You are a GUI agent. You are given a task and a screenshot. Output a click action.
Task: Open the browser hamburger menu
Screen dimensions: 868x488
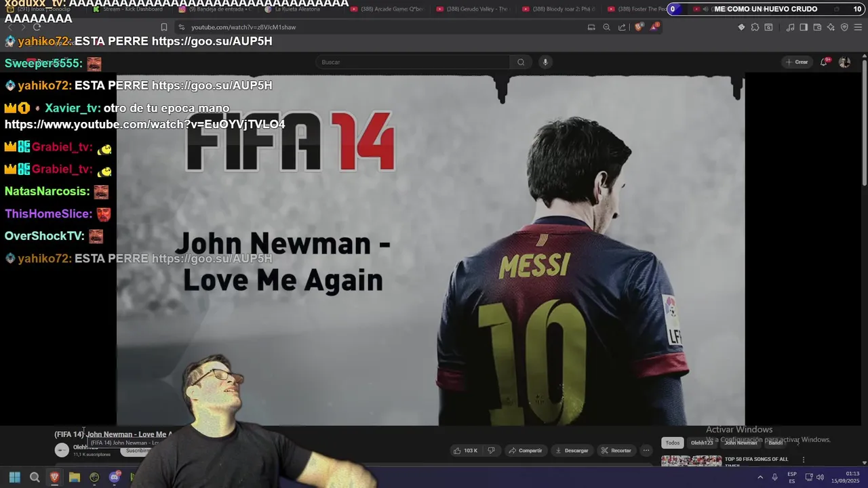pos(859,27)
